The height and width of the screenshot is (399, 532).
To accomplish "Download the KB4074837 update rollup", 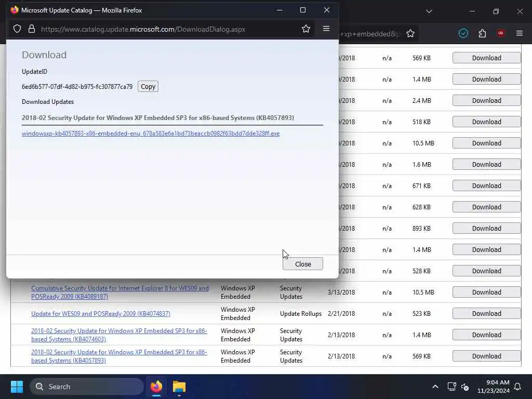I will pos(486,313).
